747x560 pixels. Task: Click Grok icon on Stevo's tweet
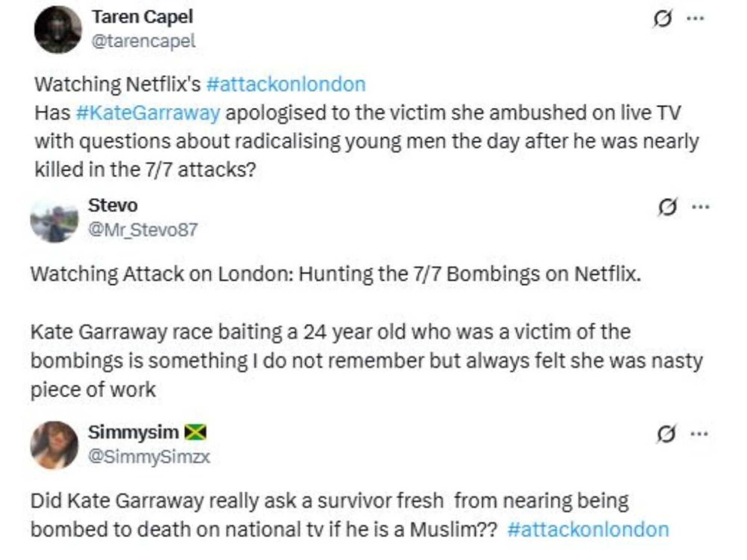[x=667, y=207]
